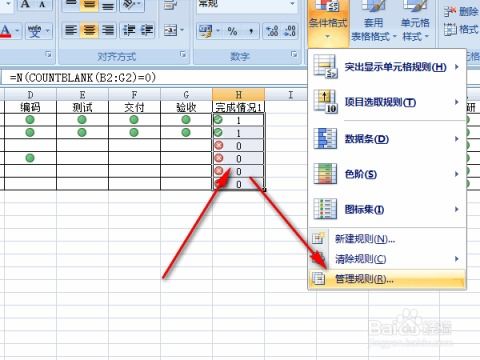Increase font size with large A

click(25, 5)
